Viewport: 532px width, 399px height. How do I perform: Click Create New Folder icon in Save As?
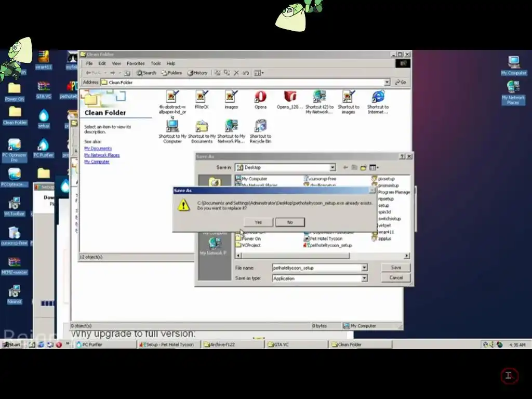363,168
